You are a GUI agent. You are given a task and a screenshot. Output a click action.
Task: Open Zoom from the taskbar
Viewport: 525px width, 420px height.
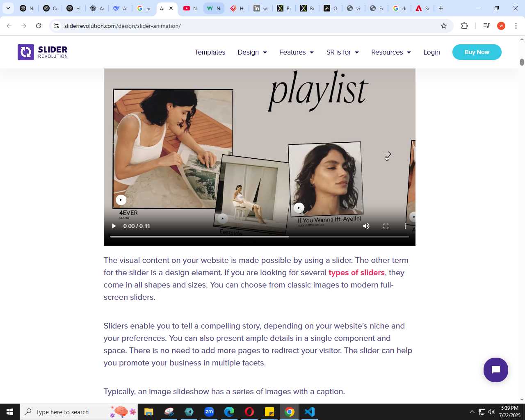click(209, 412)
